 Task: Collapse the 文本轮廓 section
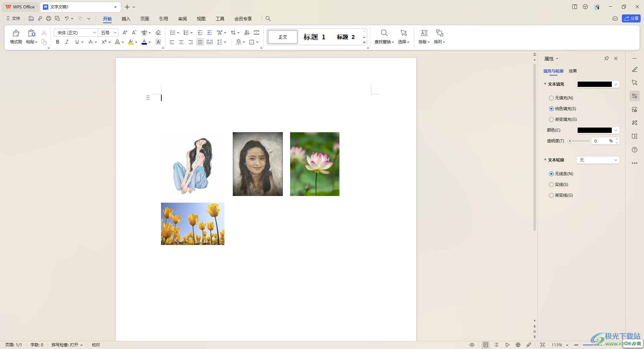coord(545,160)
